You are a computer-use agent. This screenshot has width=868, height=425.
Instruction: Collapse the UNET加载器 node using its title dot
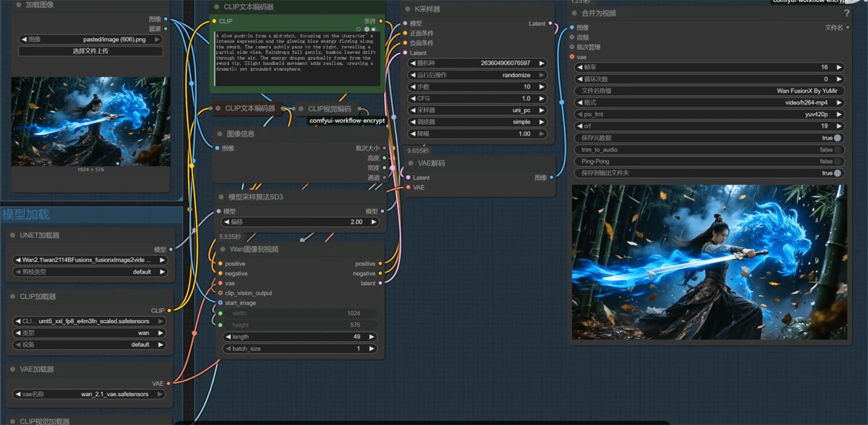click(x=12, y=235)
